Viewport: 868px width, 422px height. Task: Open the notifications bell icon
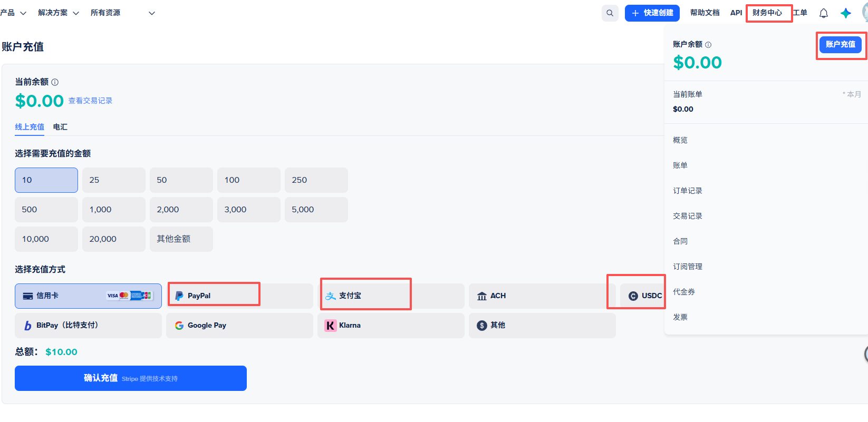(823, 13)
